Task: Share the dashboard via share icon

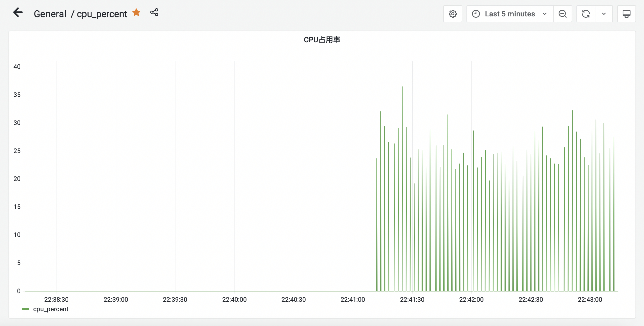Action: (154, 12)
